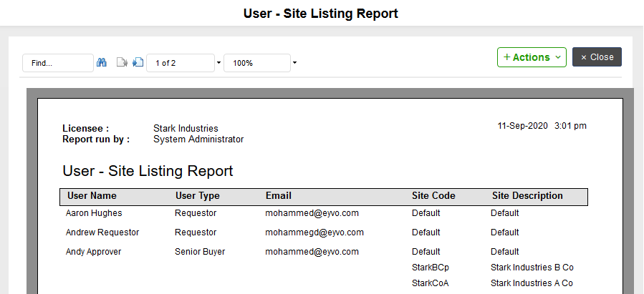Click the StarkBCp site code
644x294 pixels.
(431, 268)
